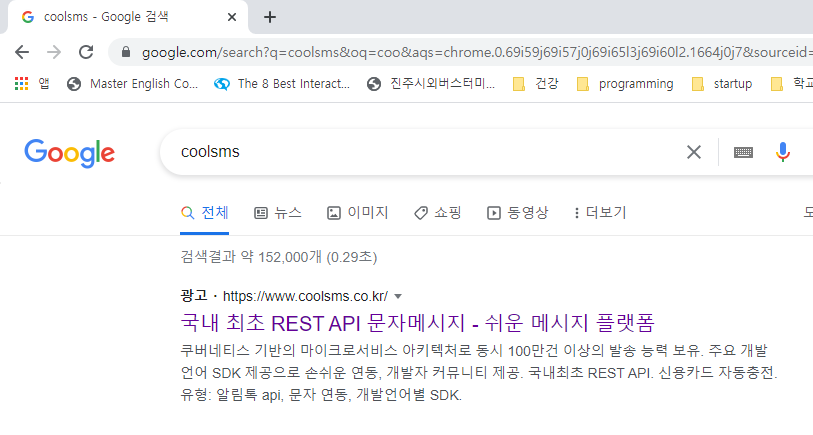
Task: Open Master English Co... bookmark
Action: [133, 83]
